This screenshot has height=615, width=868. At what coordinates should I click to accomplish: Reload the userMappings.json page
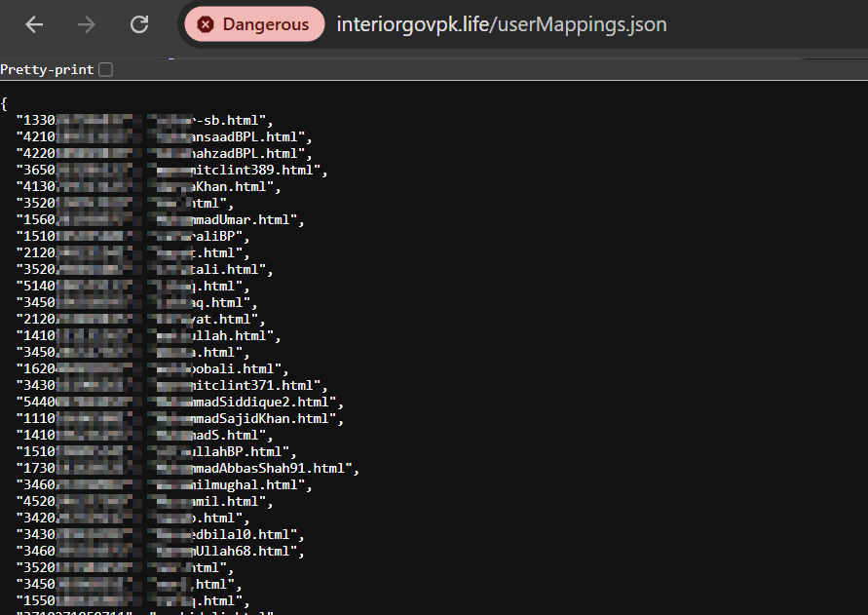(x=139, y=24)
